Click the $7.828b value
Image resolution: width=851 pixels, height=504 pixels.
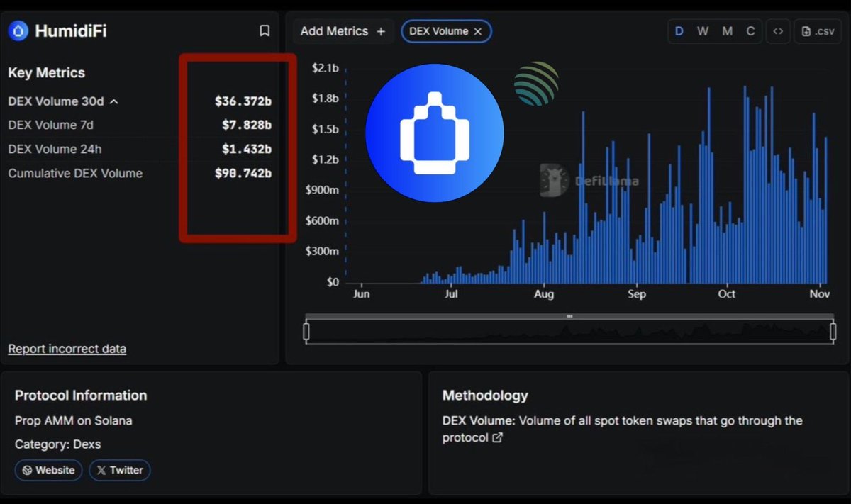pos(247,125)
